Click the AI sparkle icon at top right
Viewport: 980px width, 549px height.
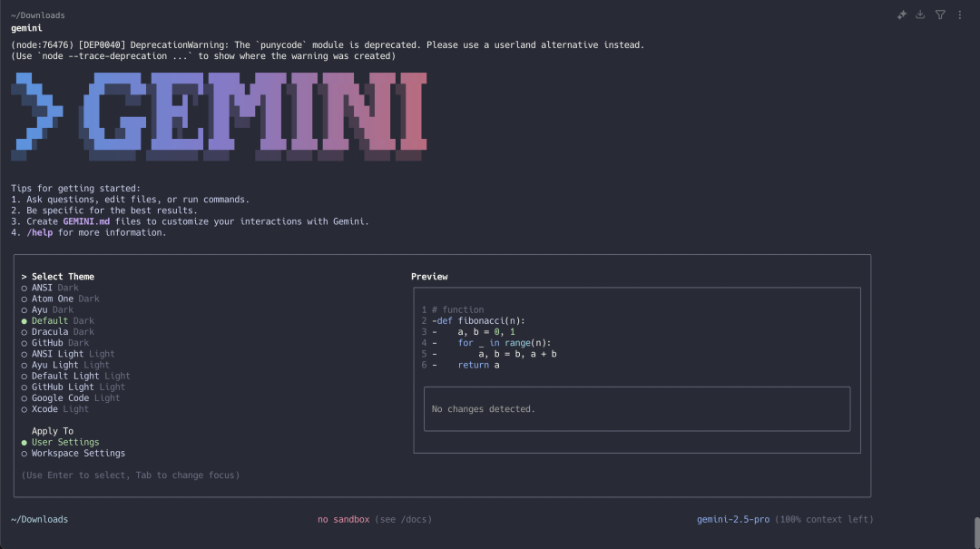click(901, 15)
